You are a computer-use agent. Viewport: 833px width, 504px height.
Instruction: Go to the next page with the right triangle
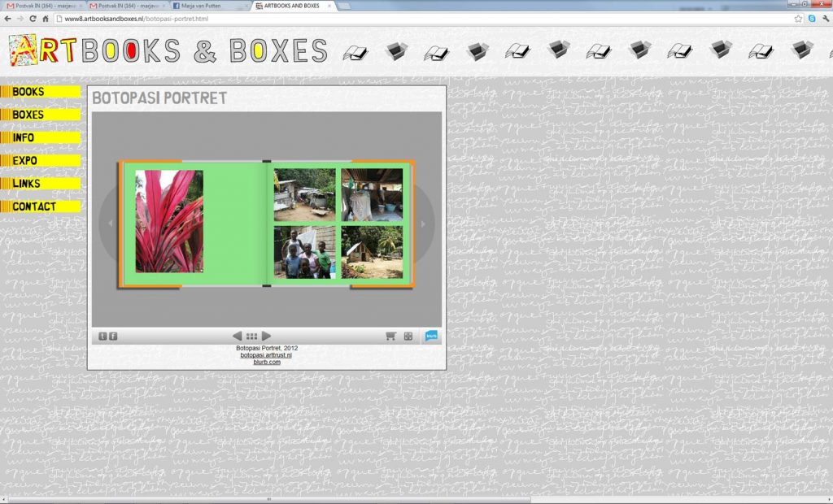[267, 337]
